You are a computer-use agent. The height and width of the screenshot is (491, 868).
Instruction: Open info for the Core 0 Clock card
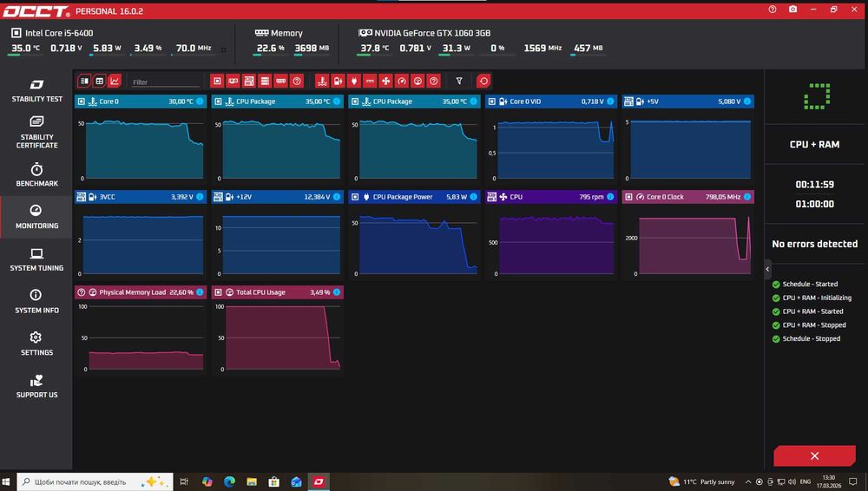[x=747, y=197]
